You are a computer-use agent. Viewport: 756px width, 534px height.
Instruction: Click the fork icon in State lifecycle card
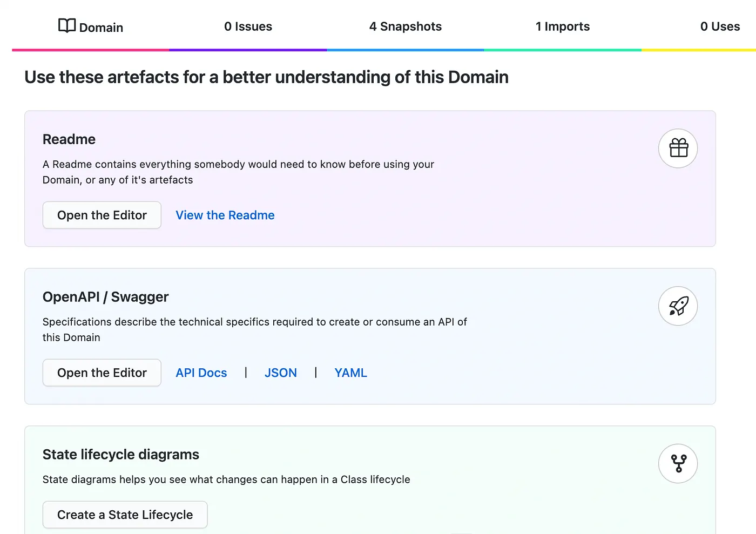click(678, 463)
